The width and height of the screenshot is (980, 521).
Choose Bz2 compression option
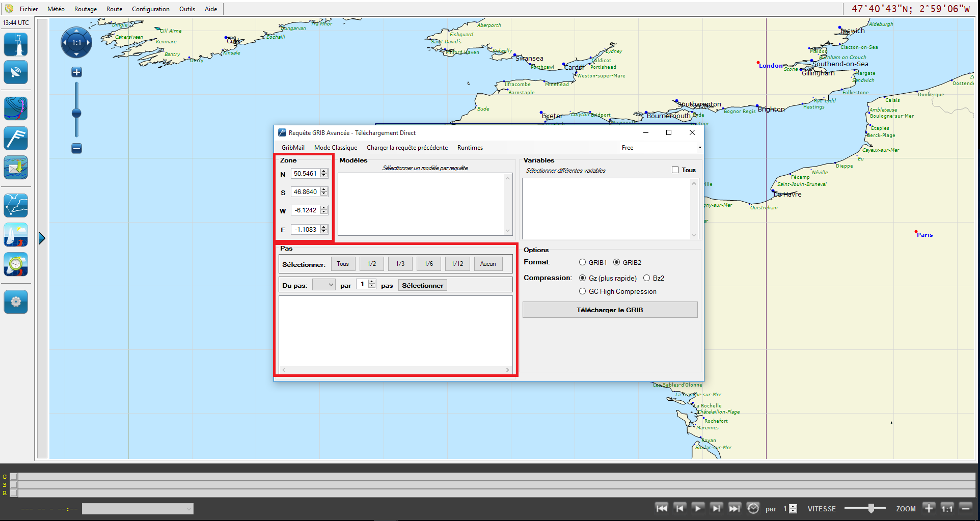click(647, 278)
